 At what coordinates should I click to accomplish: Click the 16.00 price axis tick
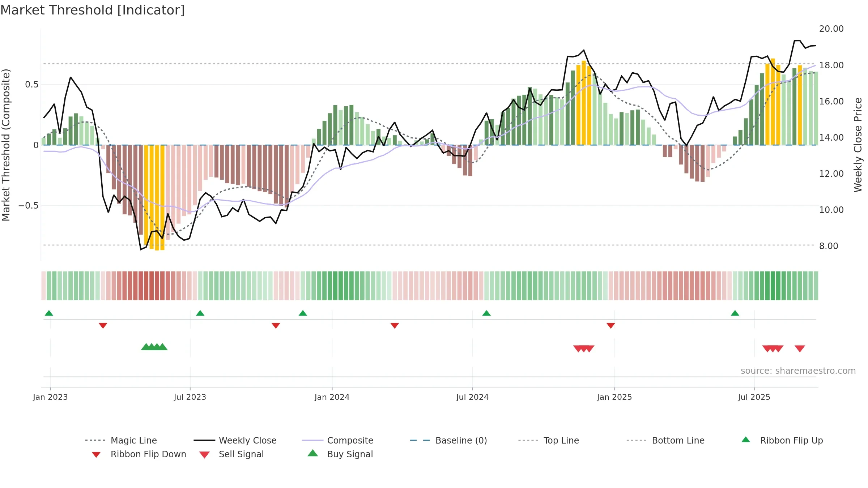coord(831,102)
